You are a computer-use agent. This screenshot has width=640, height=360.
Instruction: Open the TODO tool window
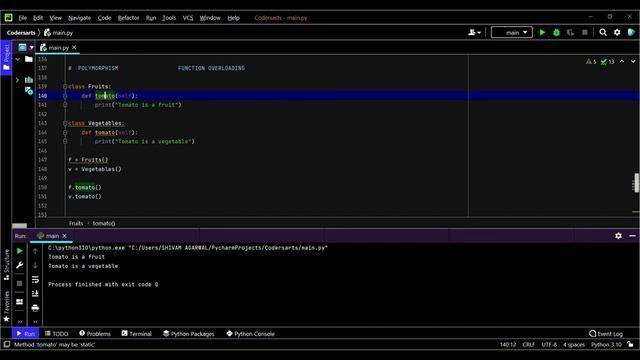pyautogui.click(x=56, y=333)
